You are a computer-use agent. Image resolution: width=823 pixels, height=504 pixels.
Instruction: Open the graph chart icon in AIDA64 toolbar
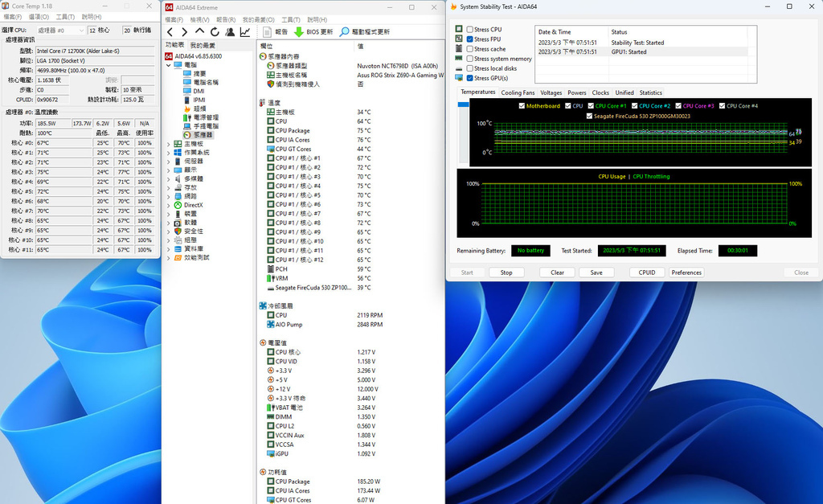coord(245,32)
